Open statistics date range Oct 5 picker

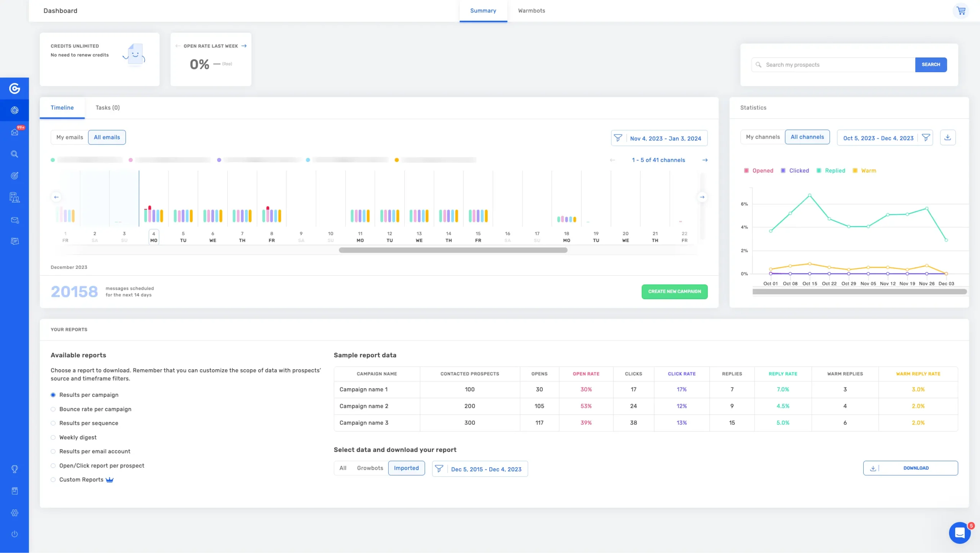pyautogui.click(x=878, y=138)
